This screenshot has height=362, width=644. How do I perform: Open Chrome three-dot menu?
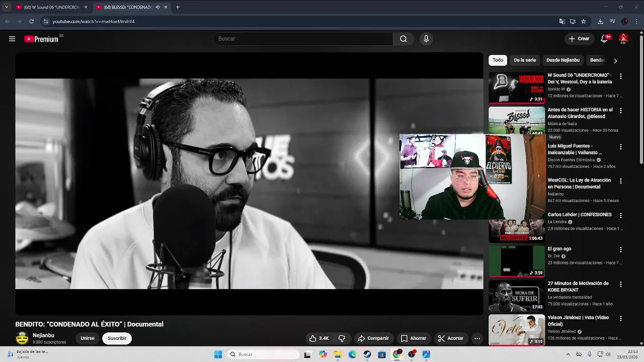point(636,22)
